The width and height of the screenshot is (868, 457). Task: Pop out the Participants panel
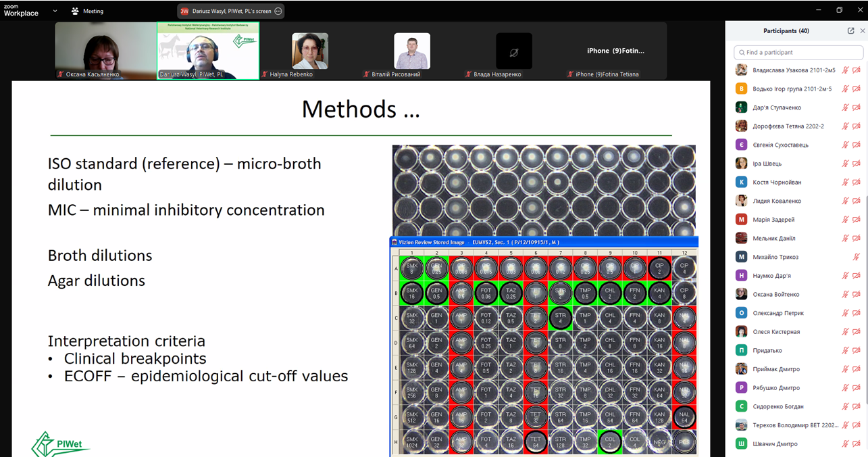pyautogui.click(x=850, y=31)
